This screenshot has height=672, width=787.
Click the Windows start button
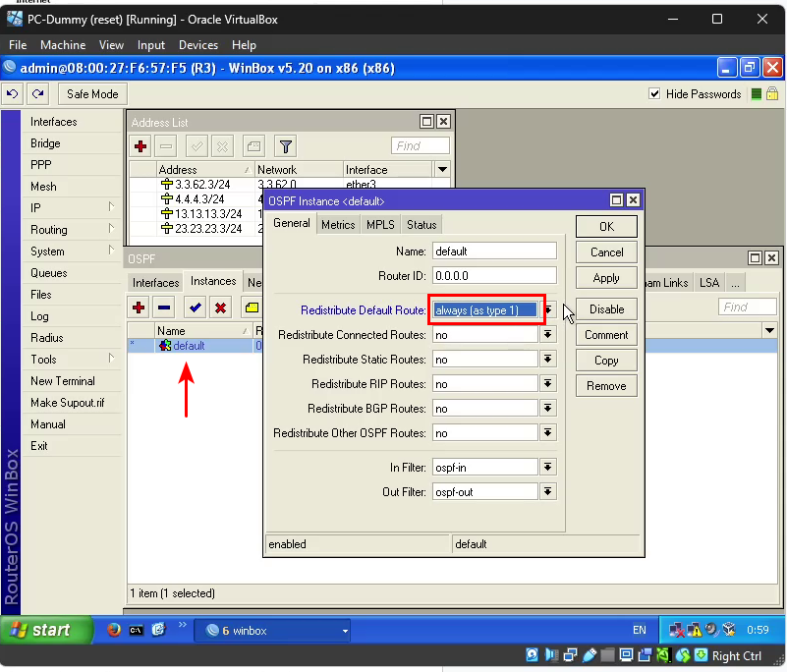click(46, 630)
